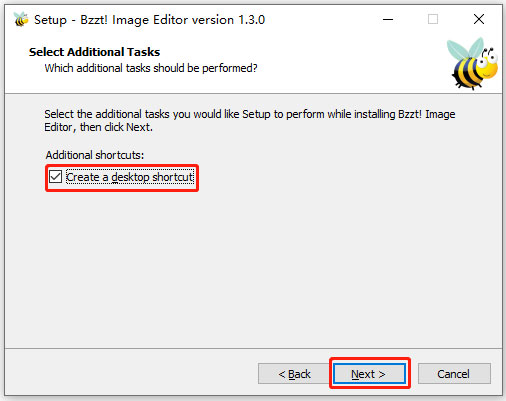
Task: Click the large bee mascot logo
Action: (473, 63)
